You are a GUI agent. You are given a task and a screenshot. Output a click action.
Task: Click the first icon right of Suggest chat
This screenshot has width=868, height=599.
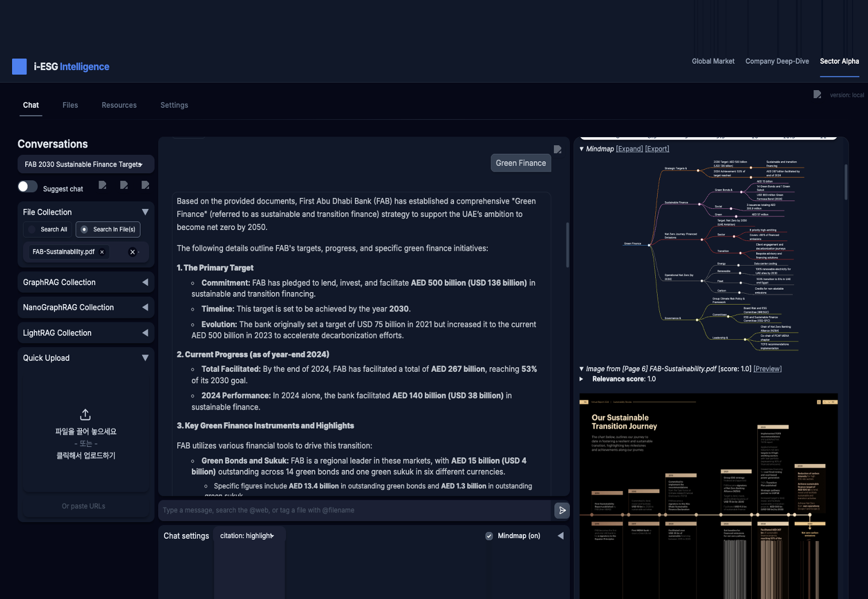(x=103, y=185)
